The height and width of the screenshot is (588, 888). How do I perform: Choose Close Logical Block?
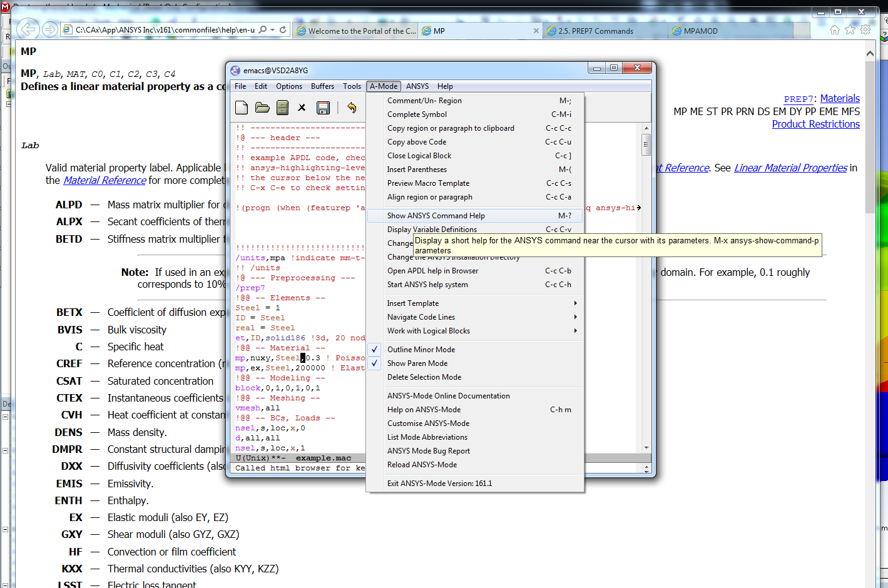tap(476, 156)
